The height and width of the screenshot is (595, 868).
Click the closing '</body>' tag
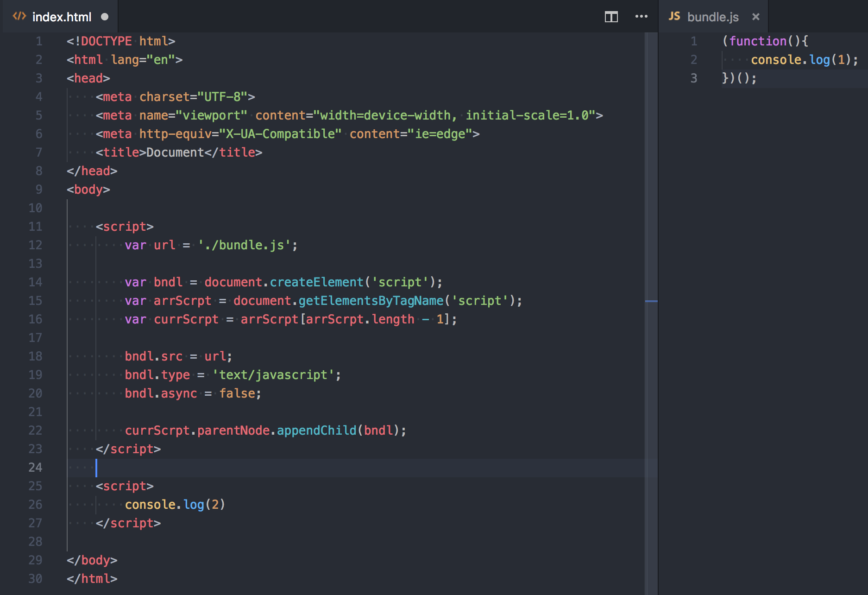(92, 560)
